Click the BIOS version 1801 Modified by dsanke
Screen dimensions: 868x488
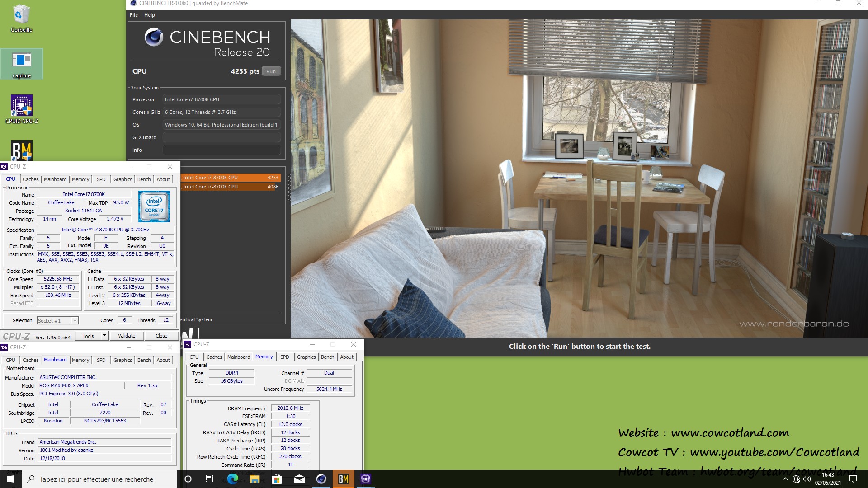[x=105, y=450]
